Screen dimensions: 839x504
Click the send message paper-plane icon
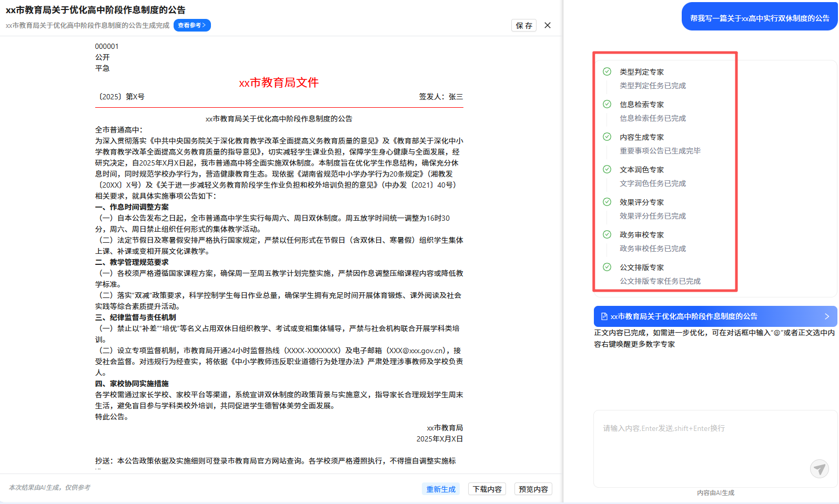(819, 468)
